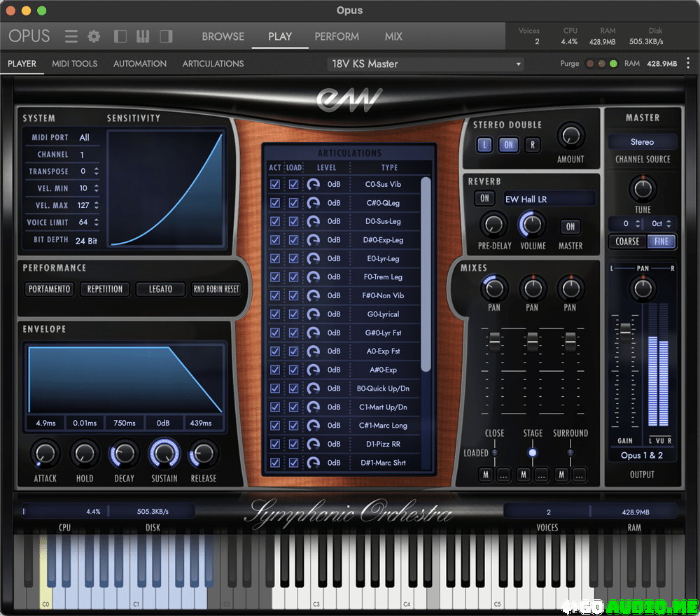Image resolution: width=700 pixels, height=616 pixels.
Task: Toggle the left sidebar panel icon
Action: point(120,36)
